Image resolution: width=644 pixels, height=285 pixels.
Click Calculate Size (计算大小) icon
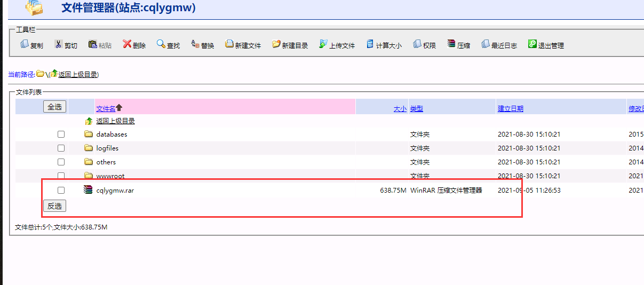(x=370, y=45)
